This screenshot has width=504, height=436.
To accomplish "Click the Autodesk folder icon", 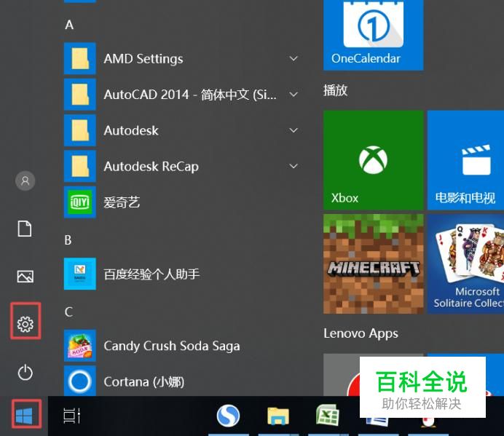I will tap(80, 130).
